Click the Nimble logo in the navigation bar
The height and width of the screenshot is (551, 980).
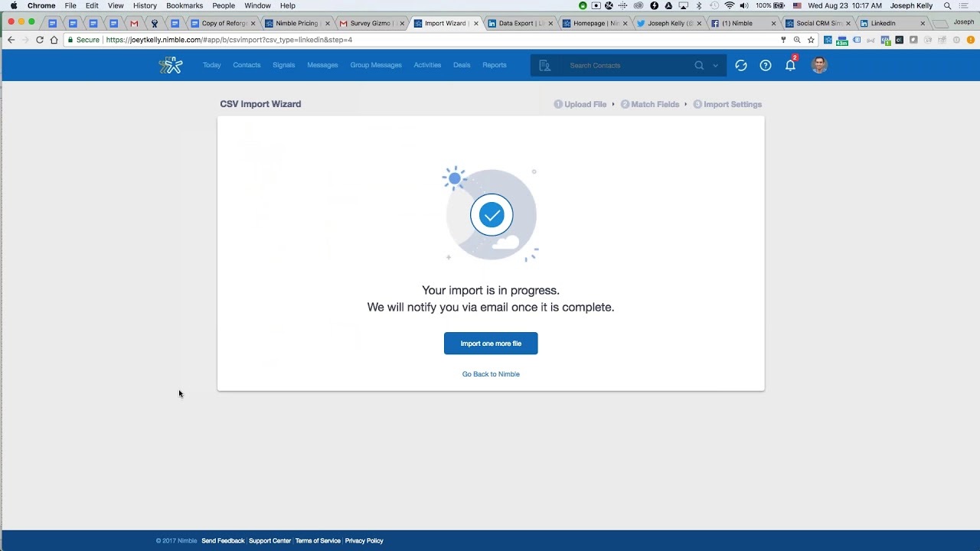coord(170,65)
